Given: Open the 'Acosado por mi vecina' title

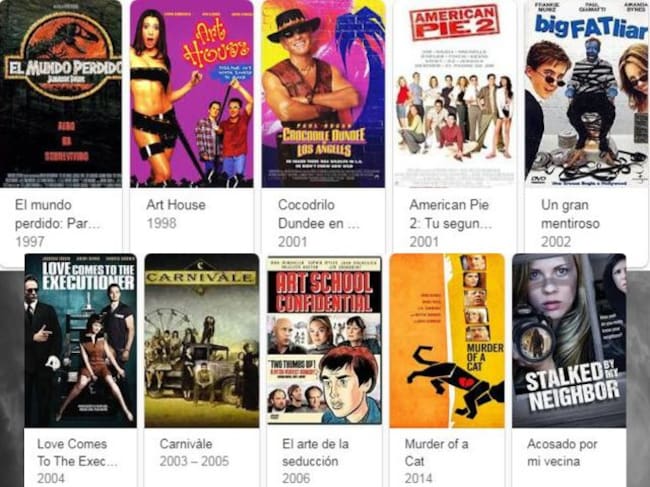Looking at the screenshot, I should (x=562, y=452).
